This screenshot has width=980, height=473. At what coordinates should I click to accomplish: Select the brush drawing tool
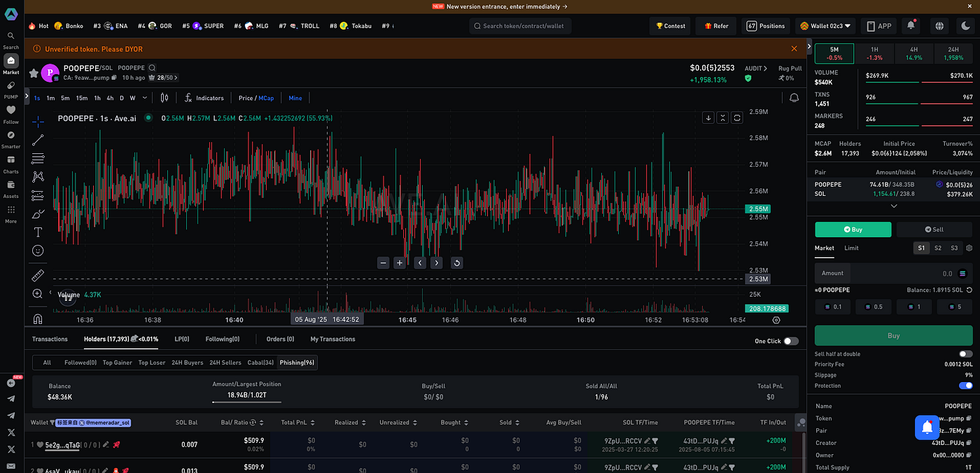(x=38, y=213)
